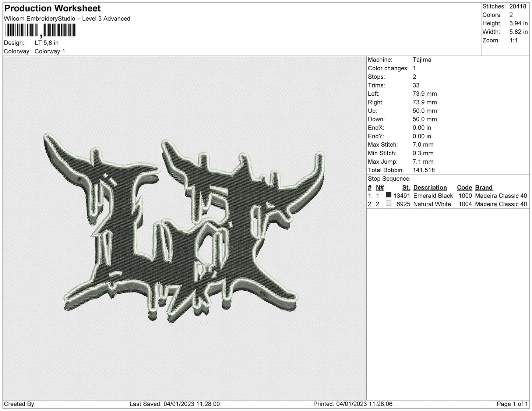The image size is (532, 411).
Task: Click stitch count 6925 in stop sequence
Action: (x=403, y=204)
